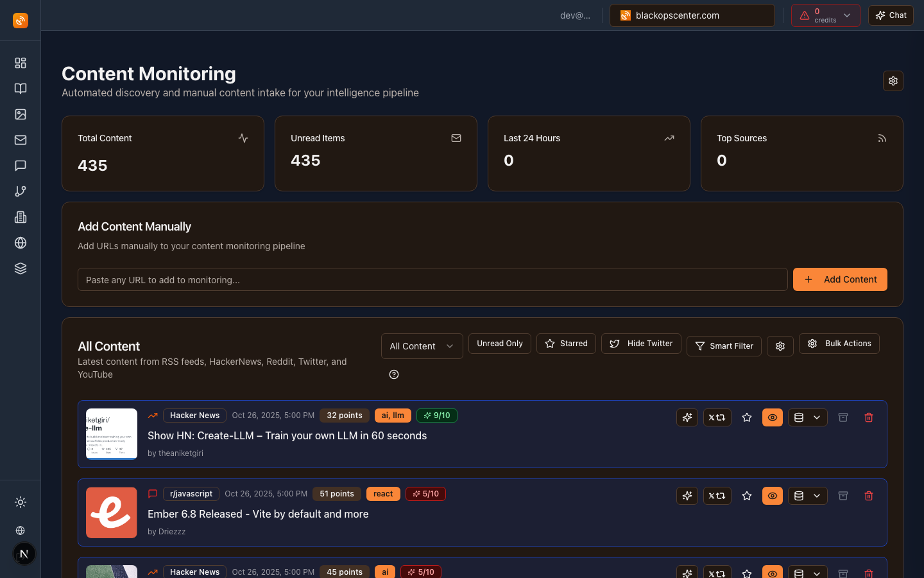924x578 pixels.
Task: Click the orange Add Content button
Action: pyautogui.click(x=839, y=279)
